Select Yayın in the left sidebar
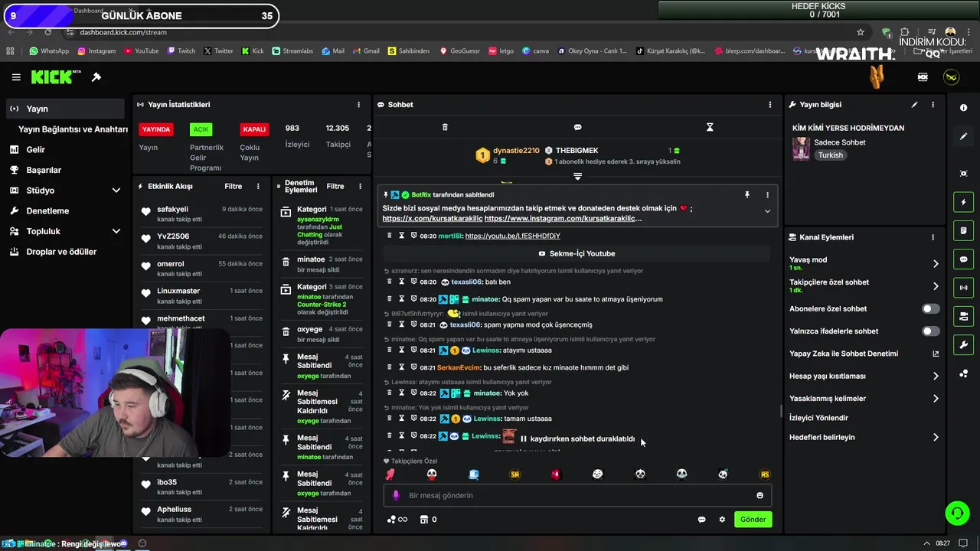980x551 pixels. click(66, 109)
